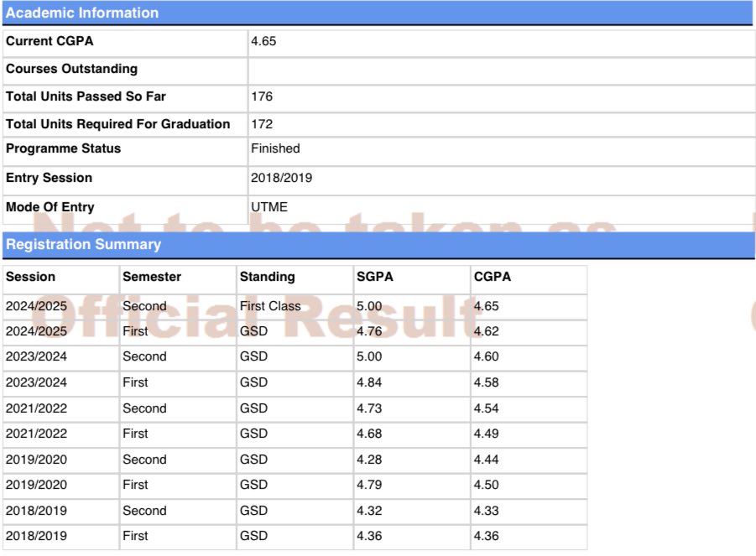Viewport: 756px width, 556px height.
Task: Click the Total Units Passed So Far label
Action: tap(86, 96)
